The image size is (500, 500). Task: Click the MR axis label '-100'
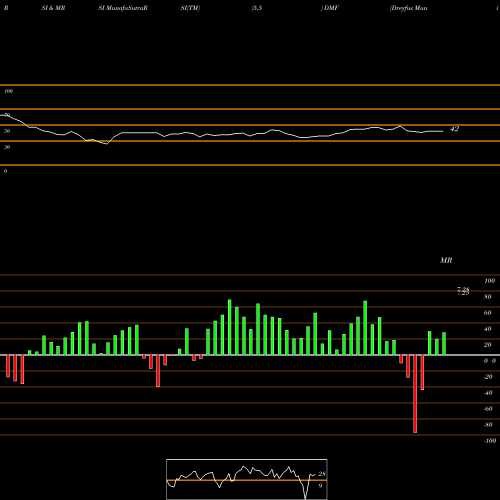pyautogui.click(x=490, y=441)
